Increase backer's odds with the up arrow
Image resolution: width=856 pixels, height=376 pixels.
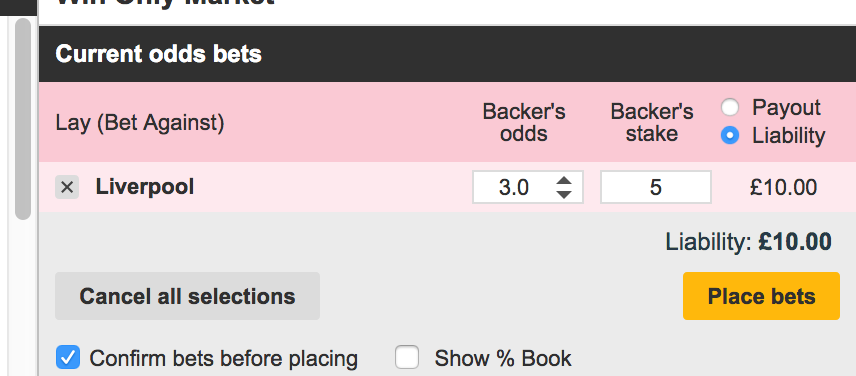click(x=564, y=181)
